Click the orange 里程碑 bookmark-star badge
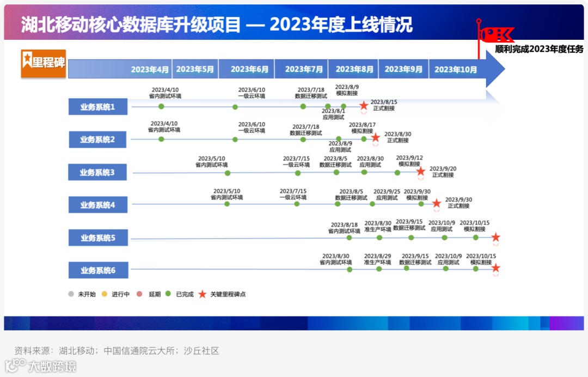The height and width of the screenshot is (377, 588). (x=44, y=63)
